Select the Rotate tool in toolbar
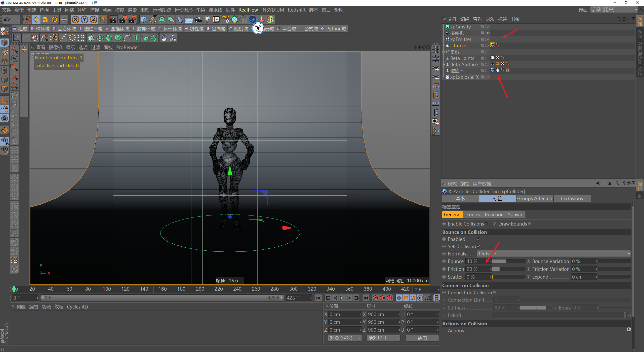Image resolution: width=644 pixels, height=352 pixels. 54,19
